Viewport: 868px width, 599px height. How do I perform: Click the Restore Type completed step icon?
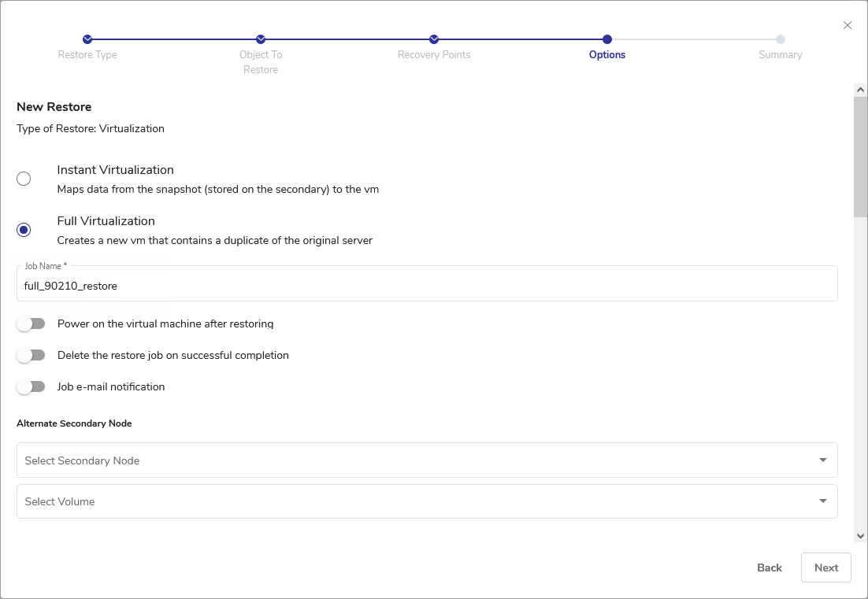point(87,39)
